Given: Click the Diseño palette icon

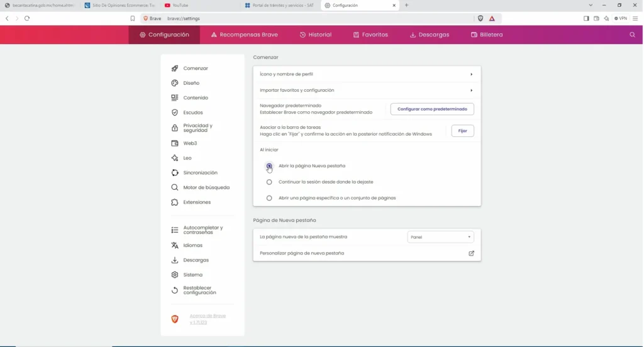Looking at the screenshot, I should click(x=175, y=83).
